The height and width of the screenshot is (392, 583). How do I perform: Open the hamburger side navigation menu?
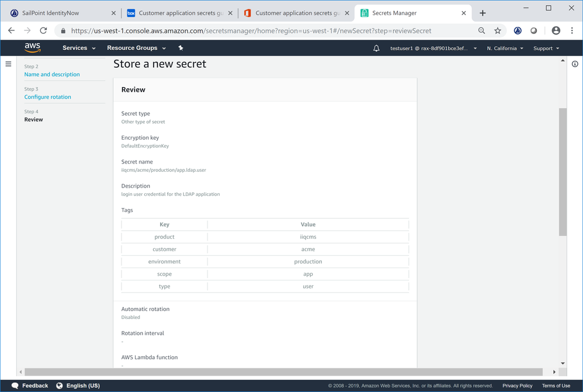point(8,64)
